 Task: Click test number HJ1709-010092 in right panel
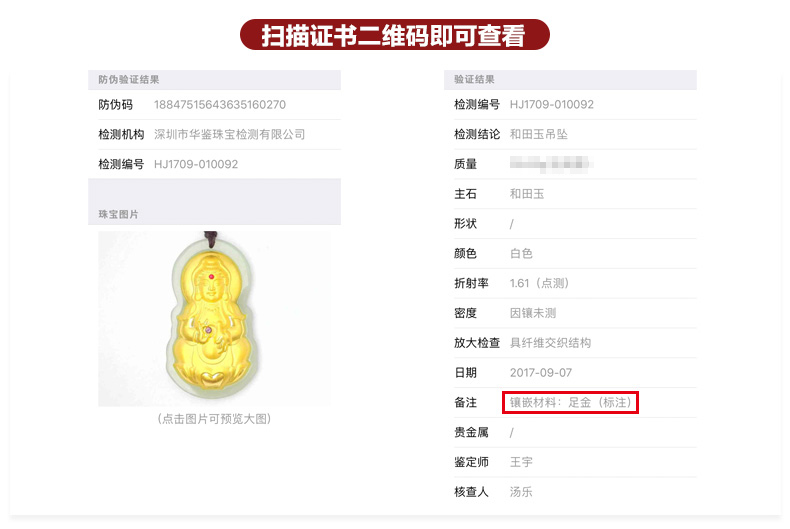click(552, 105)
